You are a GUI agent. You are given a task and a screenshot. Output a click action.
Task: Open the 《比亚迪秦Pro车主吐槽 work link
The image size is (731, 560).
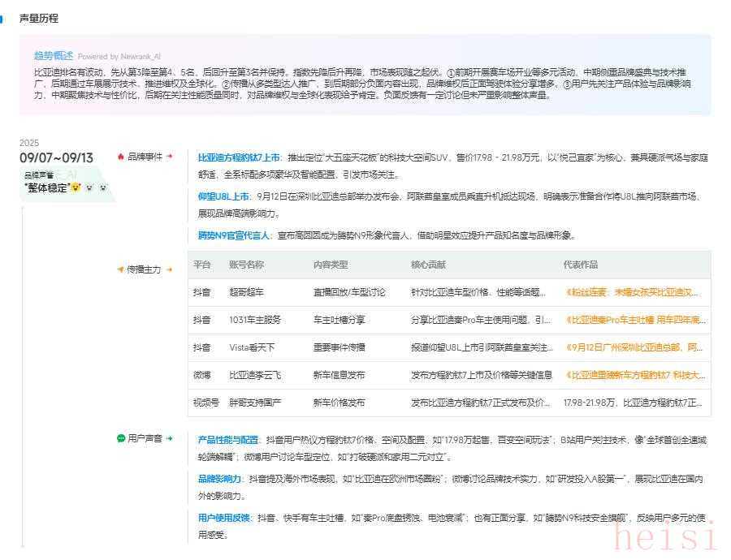tap(635, 320)
